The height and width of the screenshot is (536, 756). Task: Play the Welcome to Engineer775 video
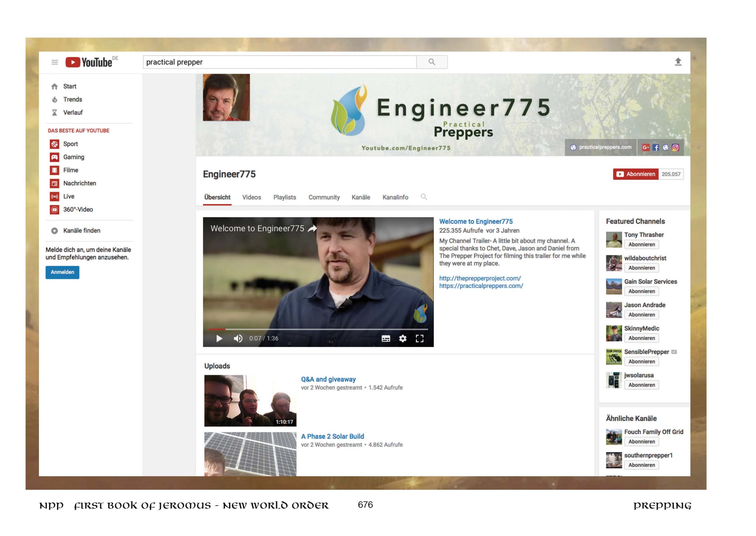tap(219, 339)
